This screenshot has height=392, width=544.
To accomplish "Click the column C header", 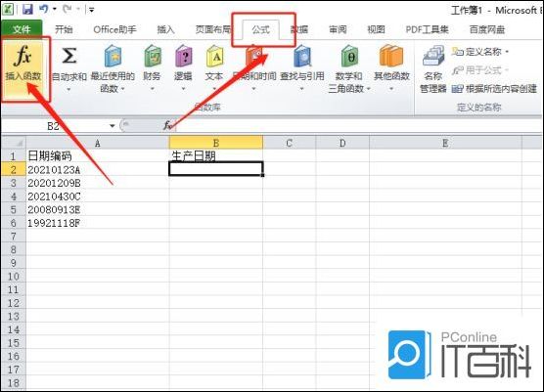I will (289, 143).
